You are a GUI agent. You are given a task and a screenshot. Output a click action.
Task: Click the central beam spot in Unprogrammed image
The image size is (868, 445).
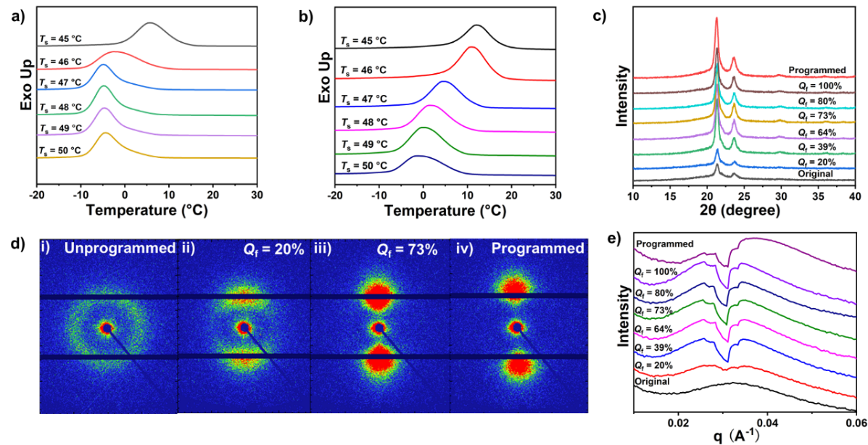tap(106, 328)
